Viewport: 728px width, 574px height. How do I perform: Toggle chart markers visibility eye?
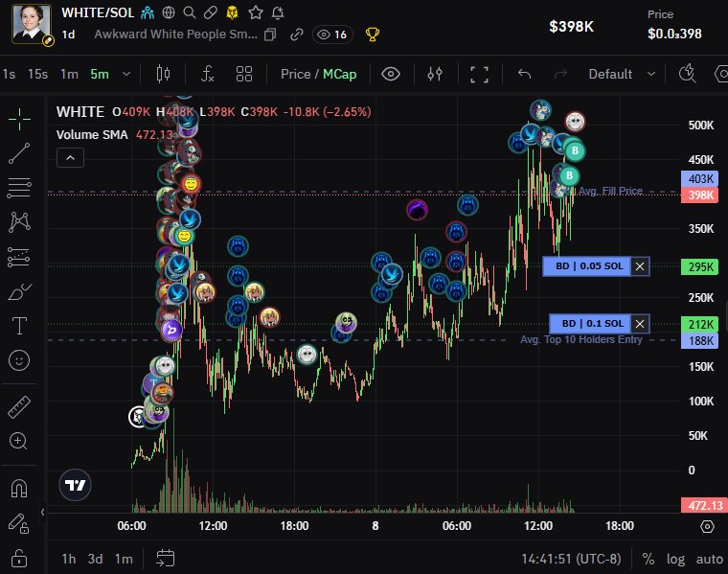pyautogui.click(x=391, y=74)
